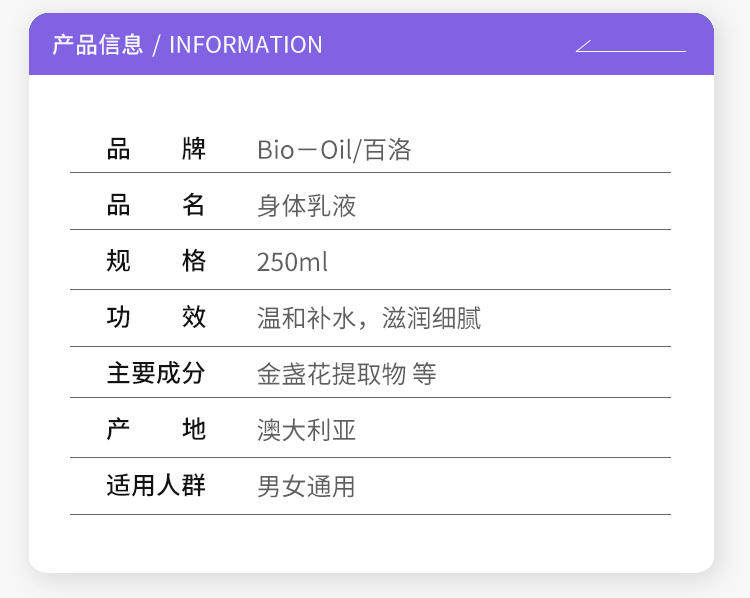Click the 身体乳液 product name value
The height and width of the screenshot is (598, 750).
(x=307, y=206)
